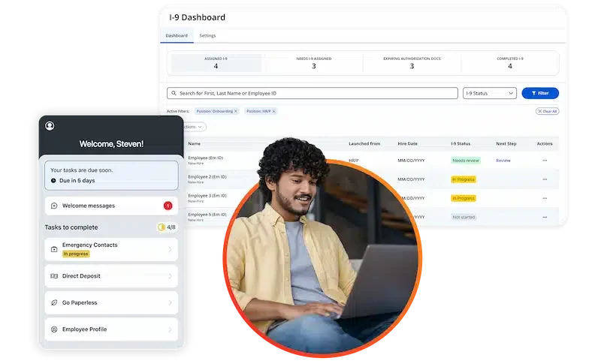This screenshot has width=601, height=364.
Task: Click the Hire Date column header
Action: [x=407, y=144]
